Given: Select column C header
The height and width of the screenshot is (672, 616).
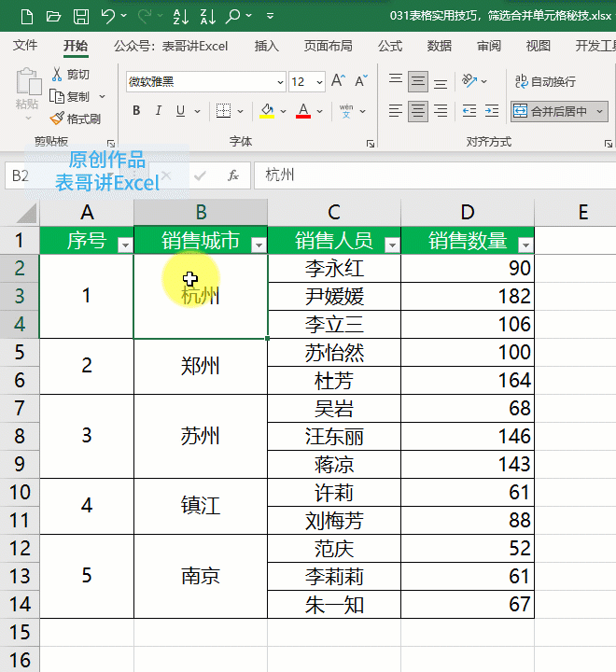Looking at the screenshot, I should click(x=334, y=212).
